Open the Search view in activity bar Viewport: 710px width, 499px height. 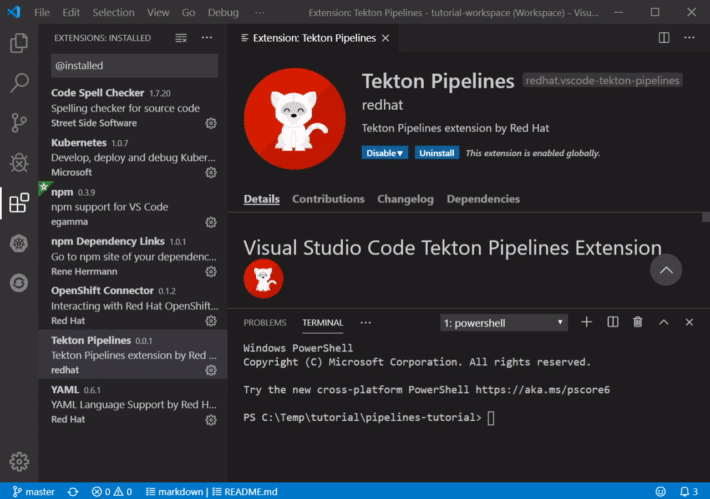(x=19, y=83)
